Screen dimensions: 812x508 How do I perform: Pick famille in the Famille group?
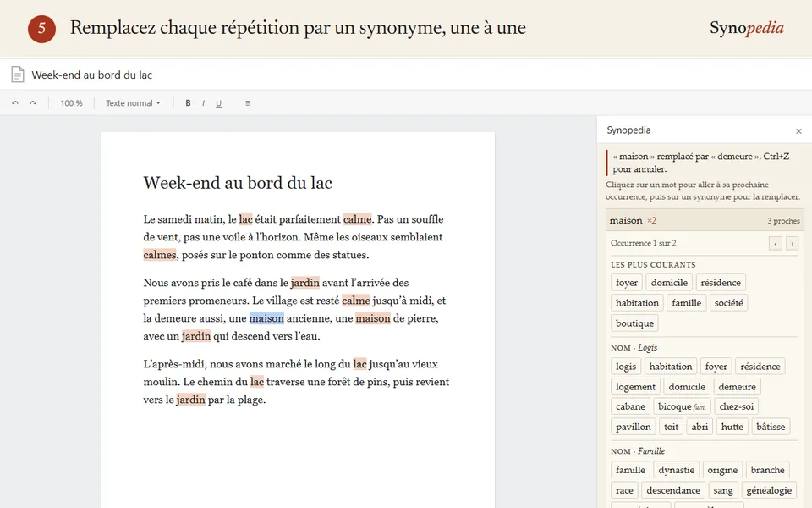click(x=630, y=470)
